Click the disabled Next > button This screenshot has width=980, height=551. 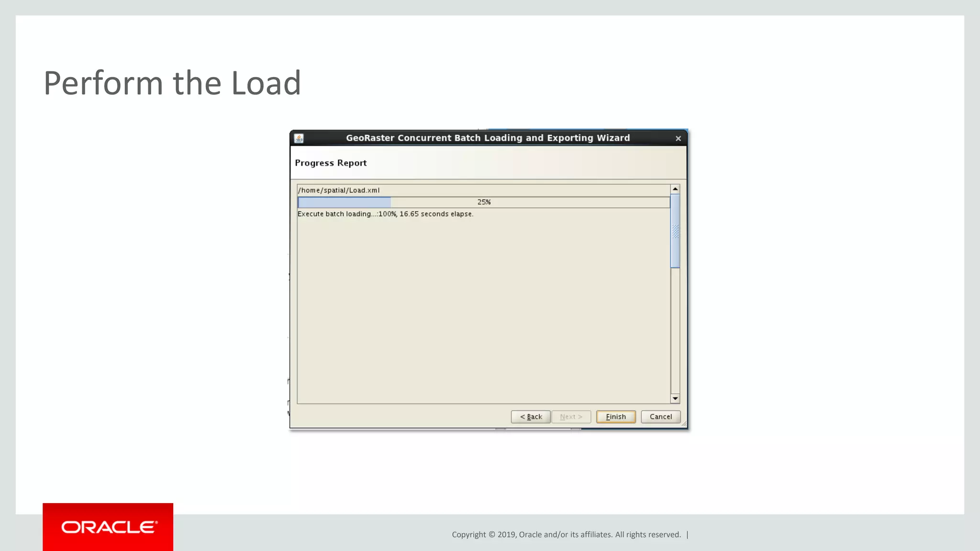pos(571,417)
